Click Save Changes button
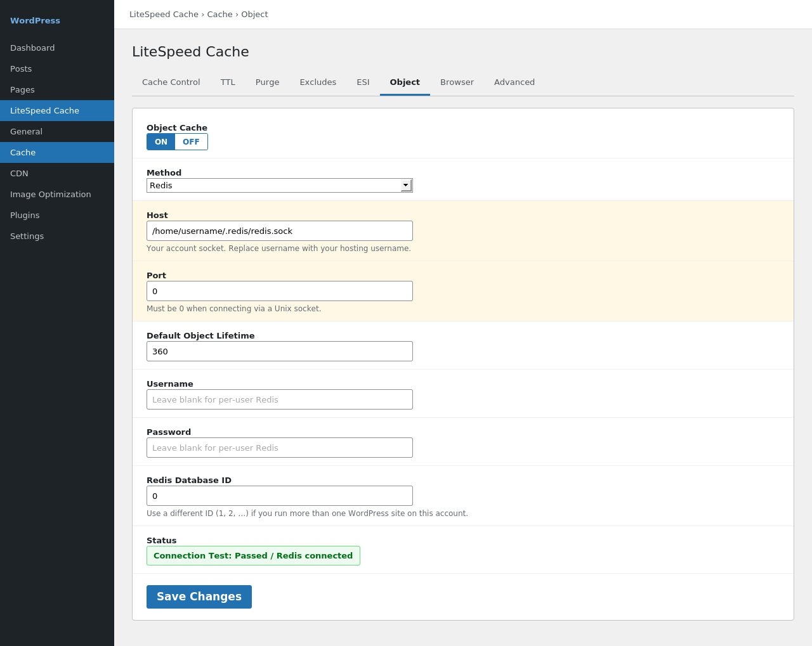Viewport: 812px width, 646px height. (199, 597)
